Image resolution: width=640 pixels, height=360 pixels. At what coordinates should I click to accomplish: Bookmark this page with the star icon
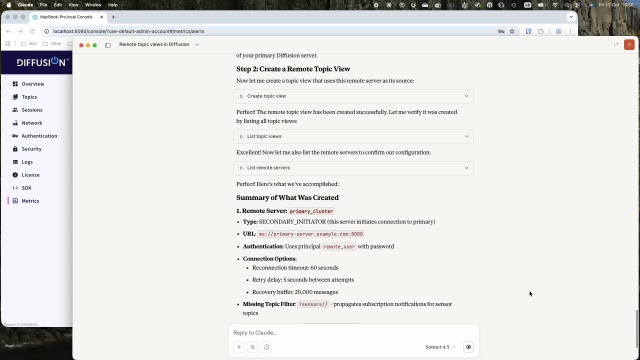coord(512,31)
